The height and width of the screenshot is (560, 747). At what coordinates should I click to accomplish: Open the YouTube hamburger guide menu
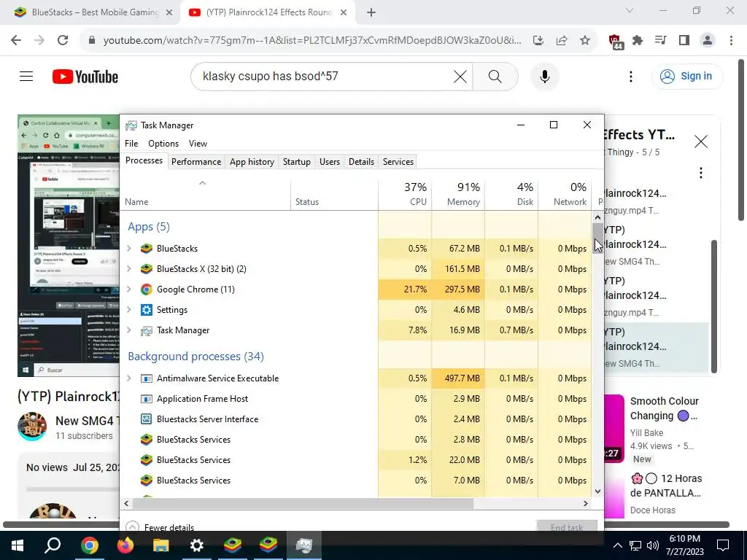tap(26, 76)
